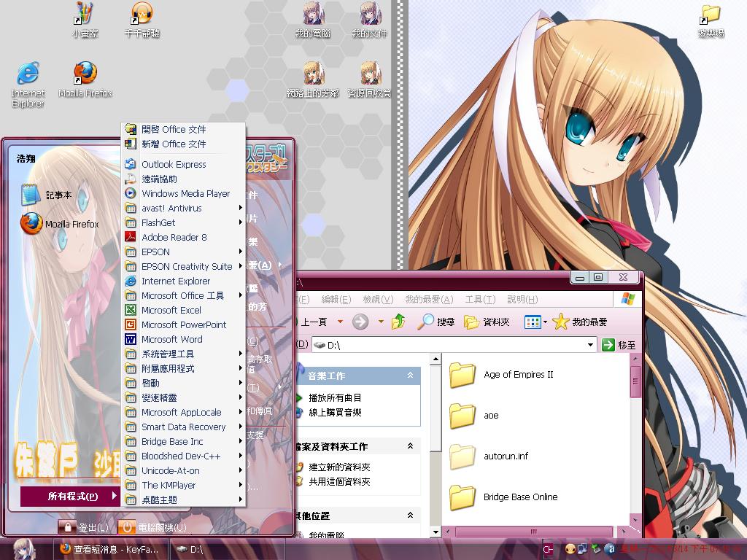Click the Up folder toolbar icon

[398, 322]
